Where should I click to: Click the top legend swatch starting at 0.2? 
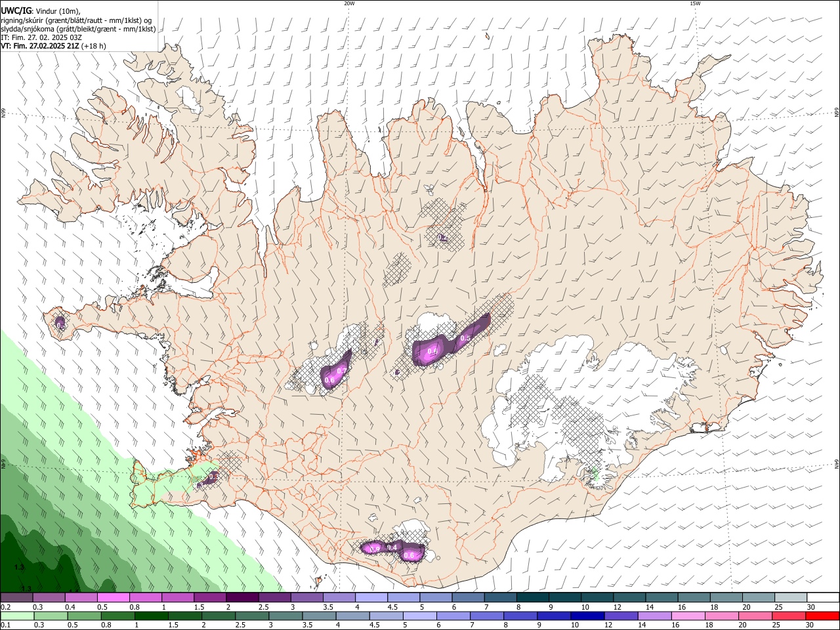16,598
